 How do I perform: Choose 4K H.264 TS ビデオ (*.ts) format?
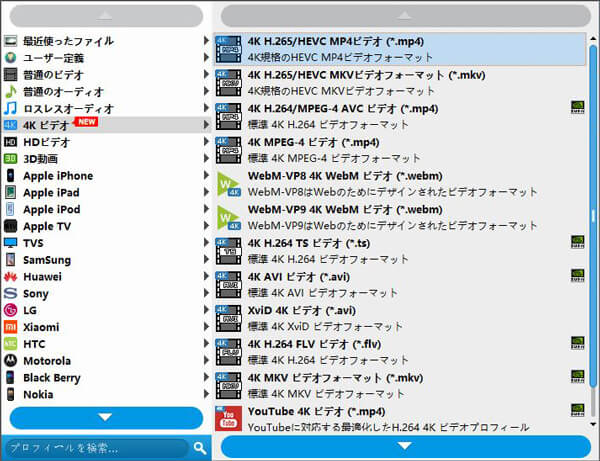pos(400,251)
